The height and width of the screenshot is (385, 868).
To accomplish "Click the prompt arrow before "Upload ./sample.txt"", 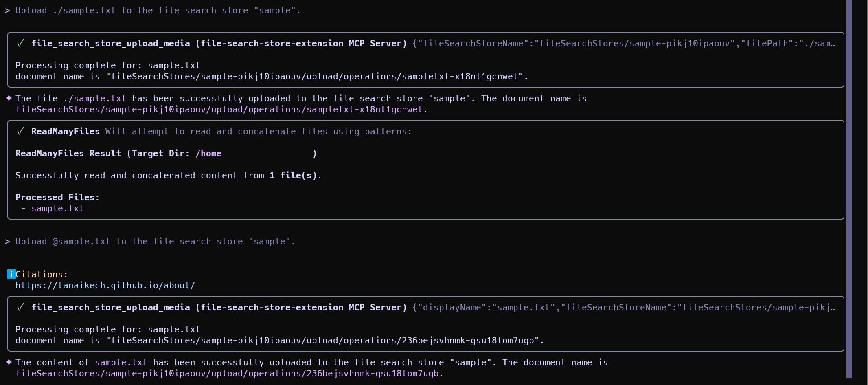I will tap(7, 11).
